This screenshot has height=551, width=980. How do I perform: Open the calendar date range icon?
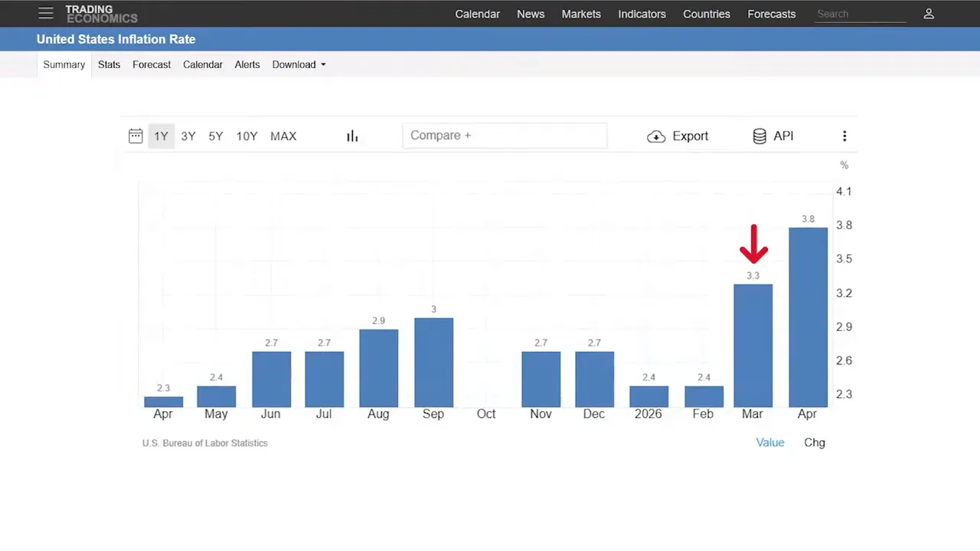coord(136,136)
